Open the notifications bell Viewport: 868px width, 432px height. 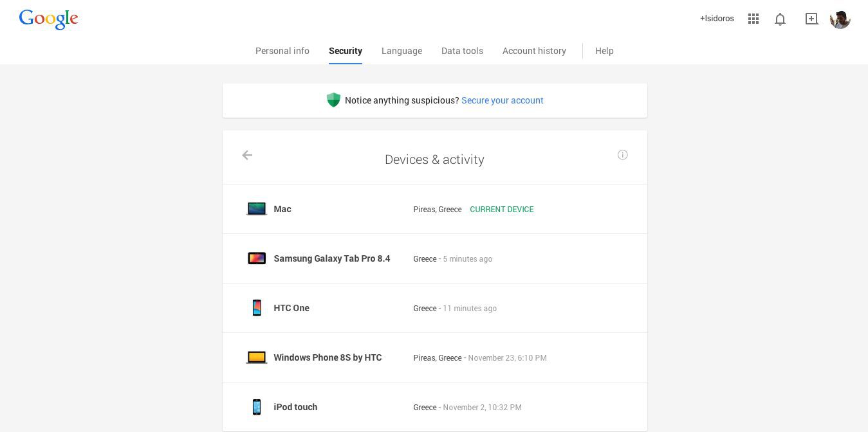[x=780, y=19]
